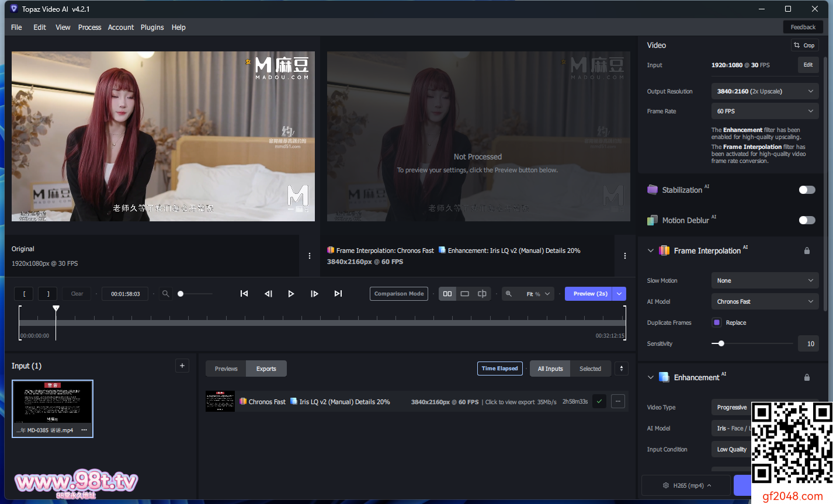This screenshot has height=504, width=833.
Task: Open Chronos Fast AI Model dropdown
Action: tap(765, 301)
